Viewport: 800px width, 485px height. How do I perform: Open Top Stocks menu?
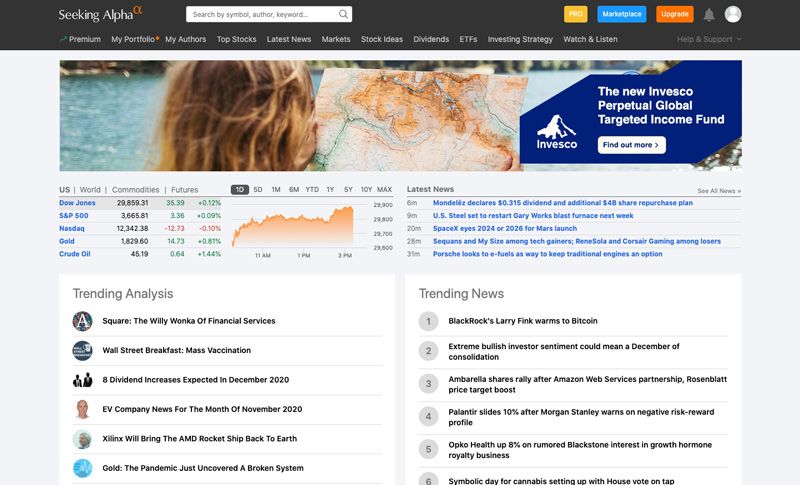[236, 39]
